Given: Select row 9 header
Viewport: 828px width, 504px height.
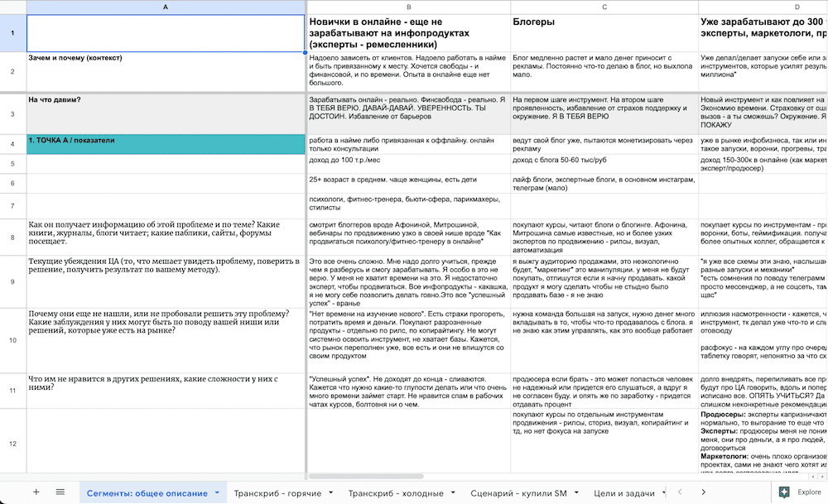Looking at the screenshot, I should tap(12, 282).
